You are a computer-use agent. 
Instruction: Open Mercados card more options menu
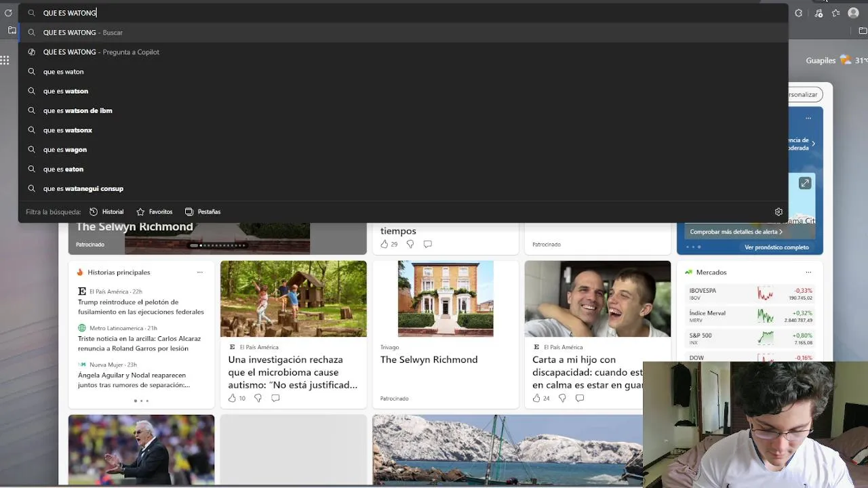(x=808, y=272)
